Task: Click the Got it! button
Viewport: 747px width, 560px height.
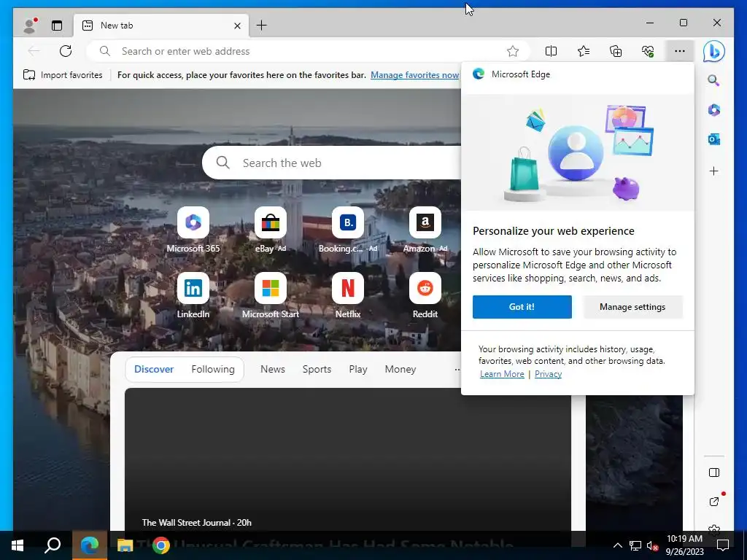Action: point(522,307)
